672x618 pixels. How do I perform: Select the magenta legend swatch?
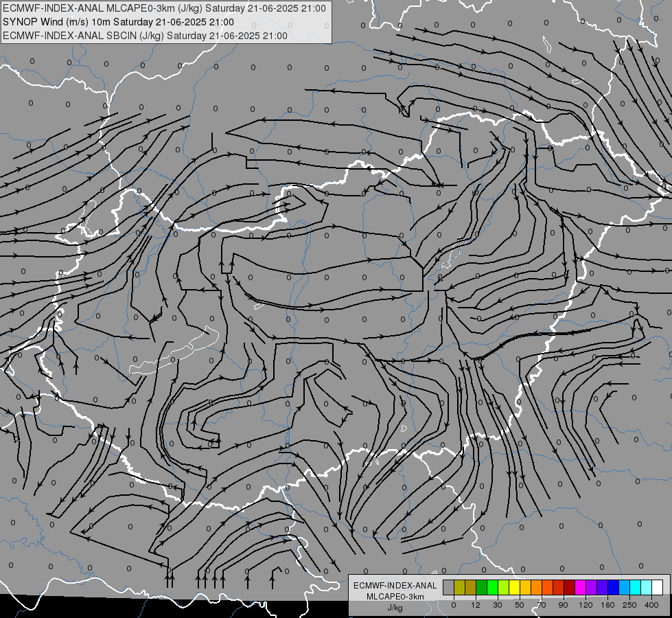[580, 587]
